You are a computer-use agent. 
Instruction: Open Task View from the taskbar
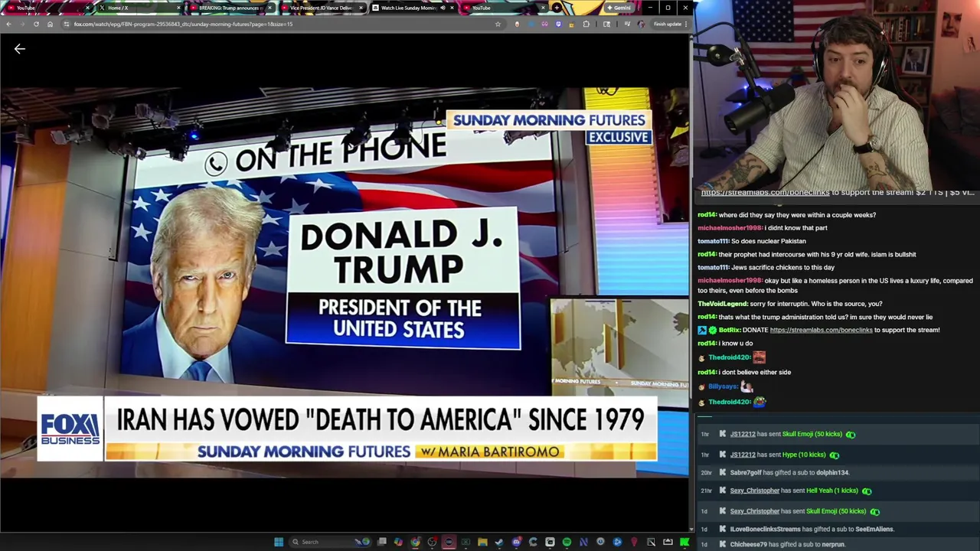[381, 542]
